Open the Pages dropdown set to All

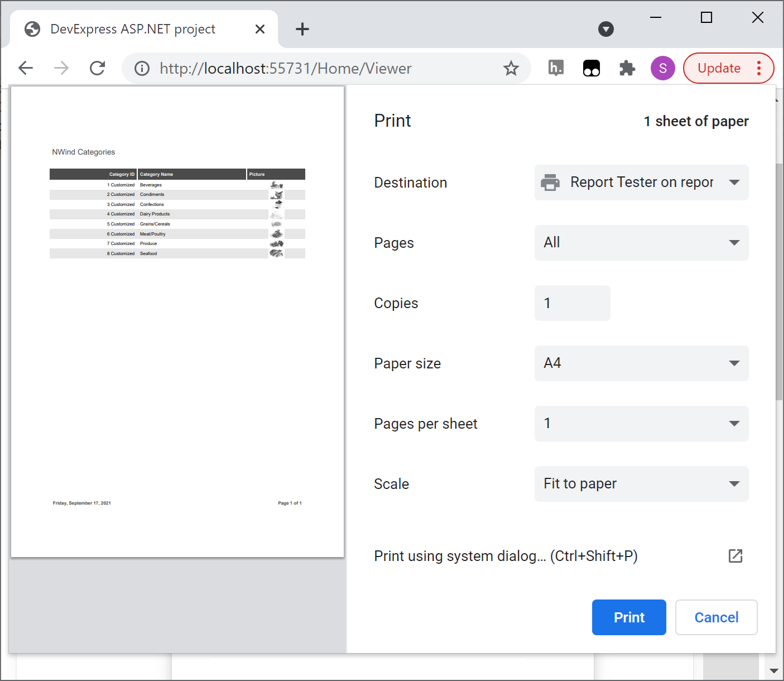641,243
